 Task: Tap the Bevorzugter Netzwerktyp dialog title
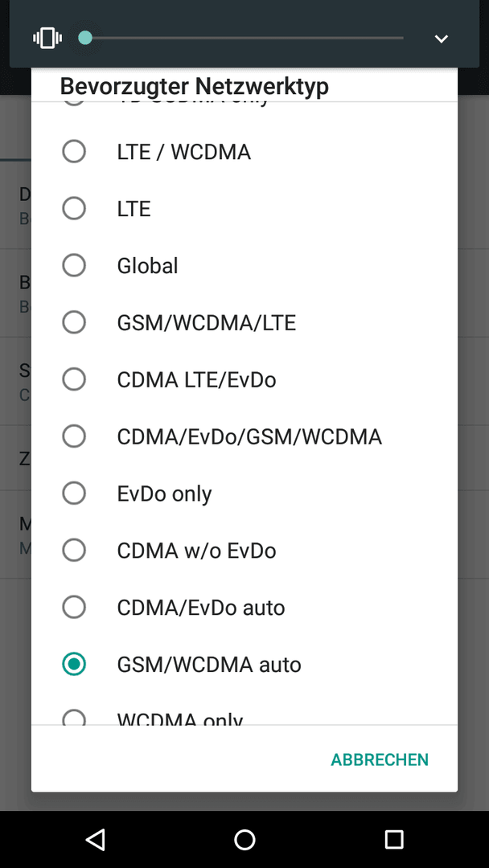pyautogui.click(x=194, y=86)
